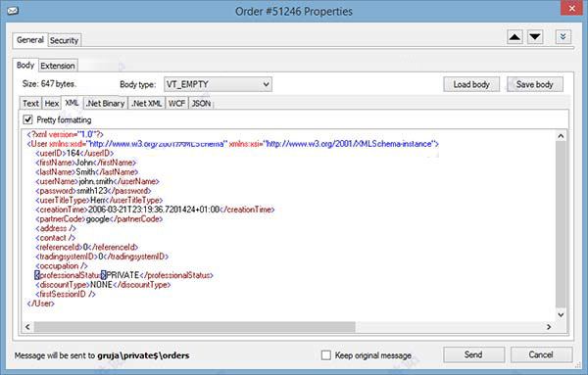The image size is (588, 375).
Task: Show the Text view tab
Action: 30,104
